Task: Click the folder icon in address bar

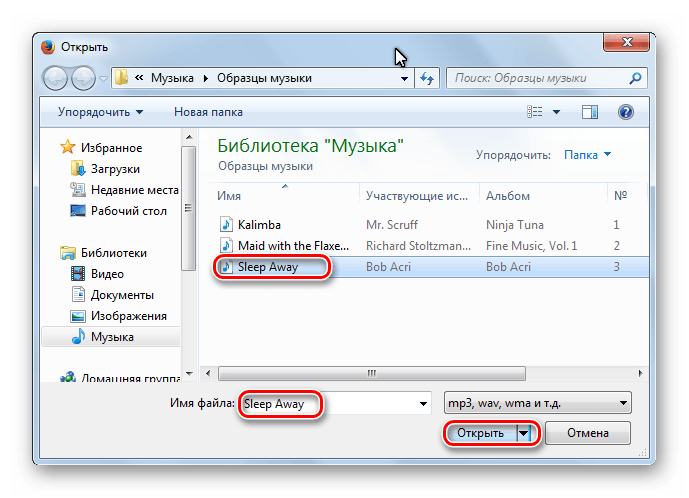Action: [x=121, y=78]
